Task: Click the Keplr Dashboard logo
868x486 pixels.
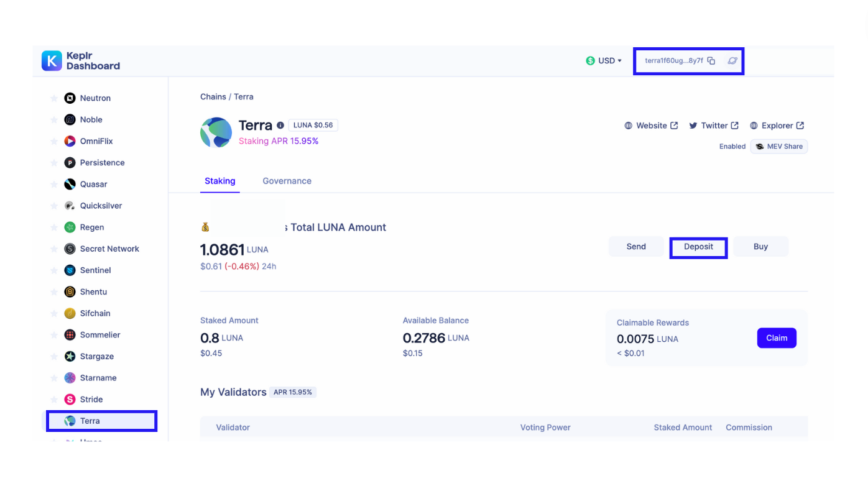Action: pos(81,61)
